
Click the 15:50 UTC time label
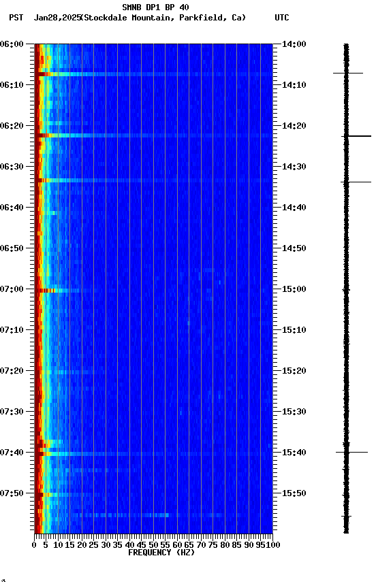click(294, 493)
